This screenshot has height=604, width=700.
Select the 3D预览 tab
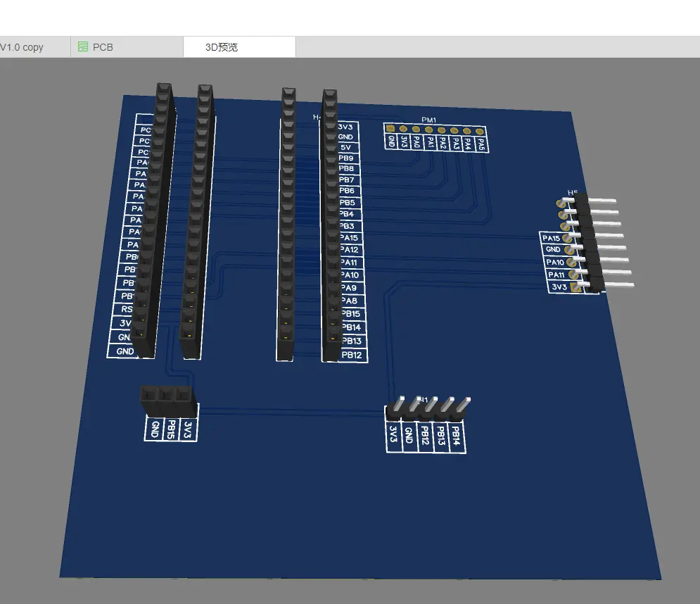(222, 47)
